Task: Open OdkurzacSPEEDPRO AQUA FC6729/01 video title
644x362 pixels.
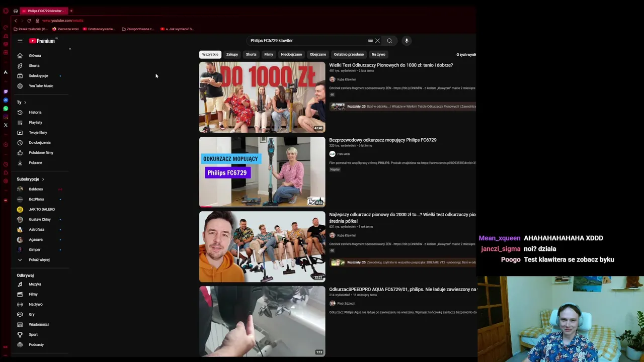Action: (x=403, y=290)
